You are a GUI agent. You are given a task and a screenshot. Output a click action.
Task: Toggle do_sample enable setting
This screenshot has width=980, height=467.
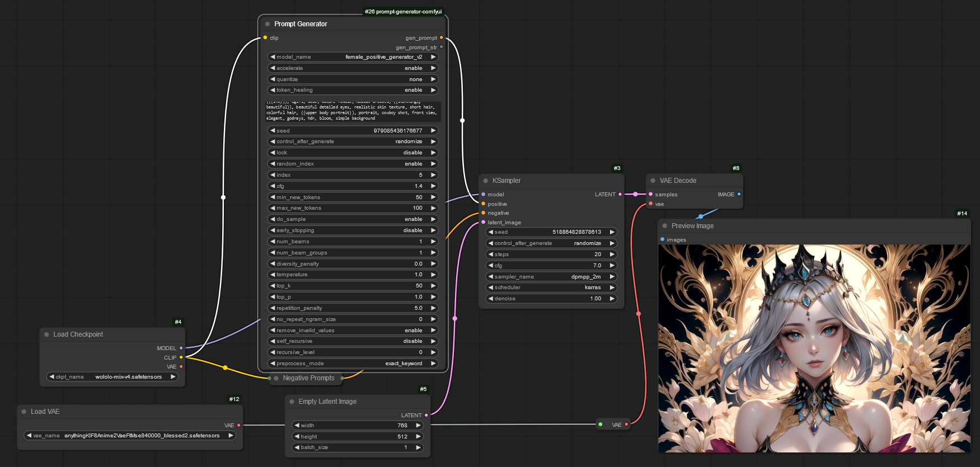(x=353, y=219)
